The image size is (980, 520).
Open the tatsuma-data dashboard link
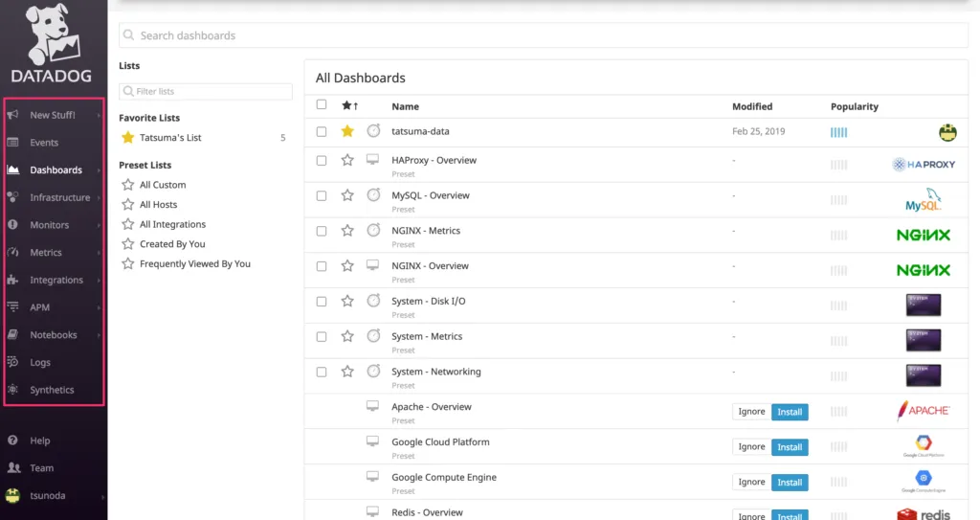point(420,131)
